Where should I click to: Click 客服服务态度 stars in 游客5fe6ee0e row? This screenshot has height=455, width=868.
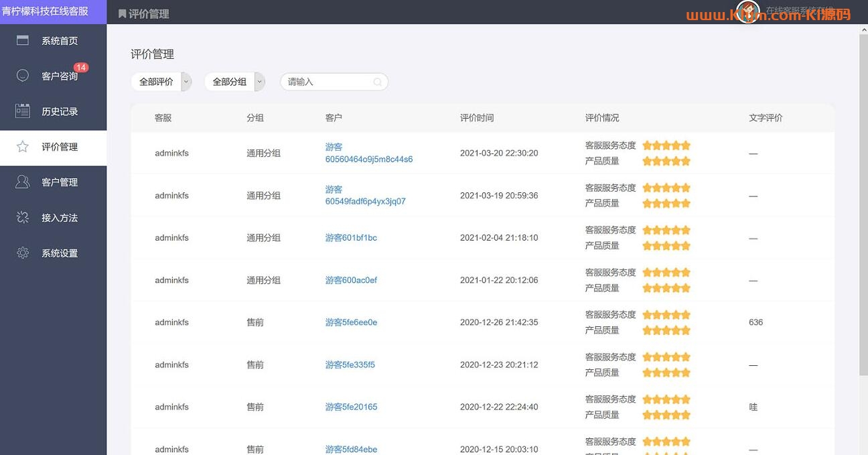tap(666, 314)
